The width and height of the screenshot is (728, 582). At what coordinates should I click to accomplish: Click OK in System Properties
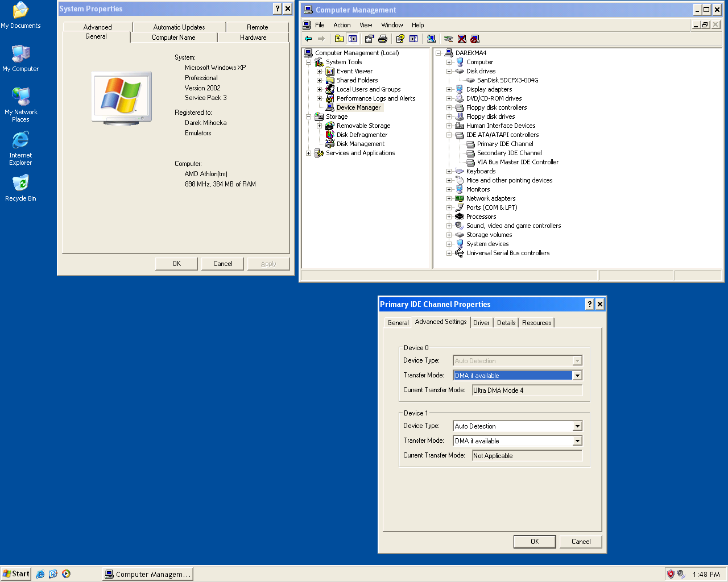176,264
